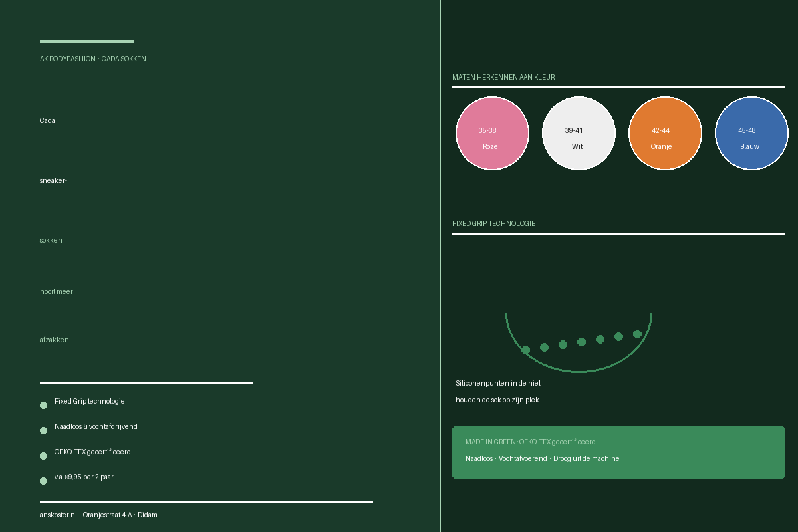
Task: Choose the orange 42-44 Oranje size circle
Action: 665,133
